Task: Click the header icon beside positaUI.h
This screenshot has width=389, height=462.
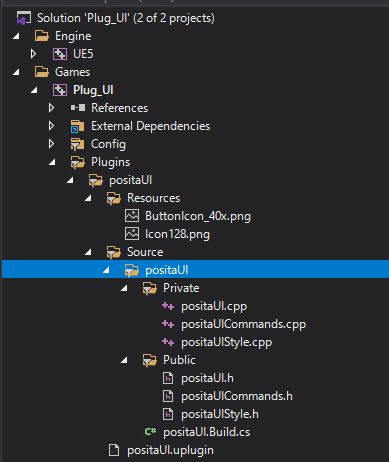Action: click(168, 378)
